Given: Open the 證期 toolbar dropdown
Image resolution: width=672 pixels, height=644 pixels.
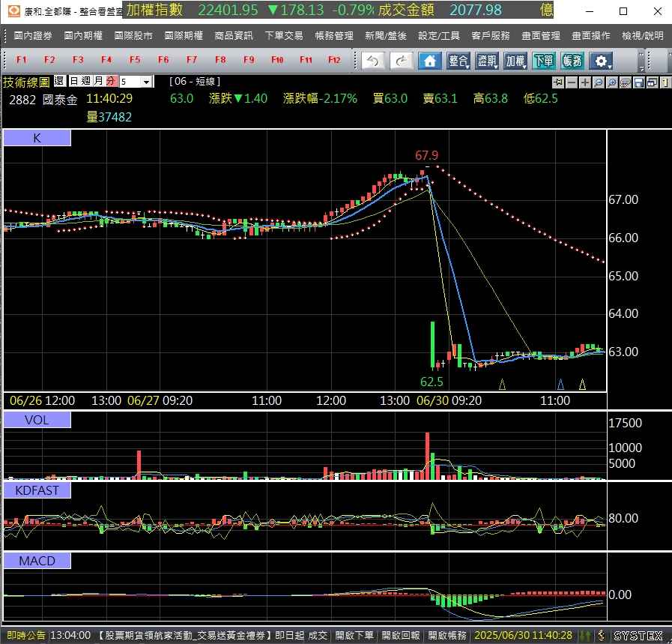Looking at the screenshot, I should [487, 61].
